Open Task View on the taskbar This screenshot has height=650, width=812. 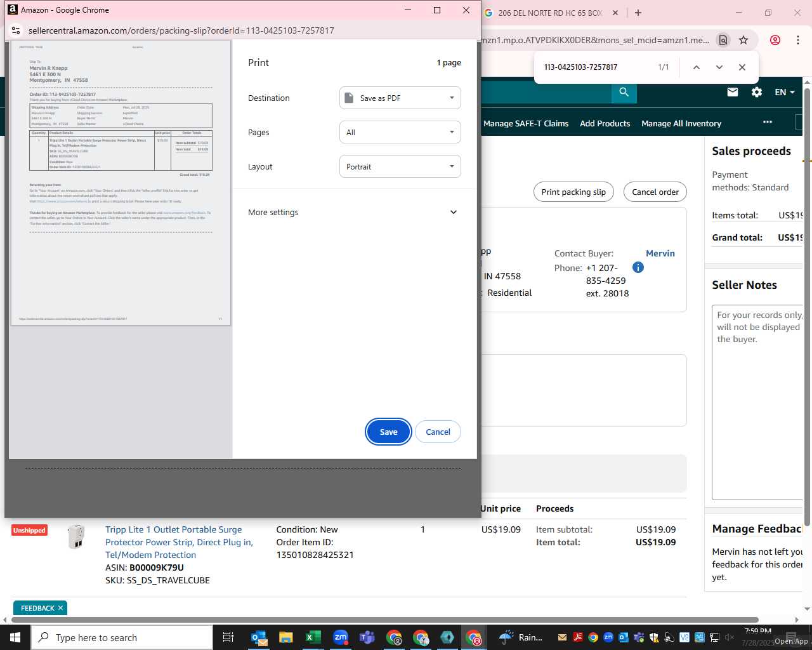228,637
